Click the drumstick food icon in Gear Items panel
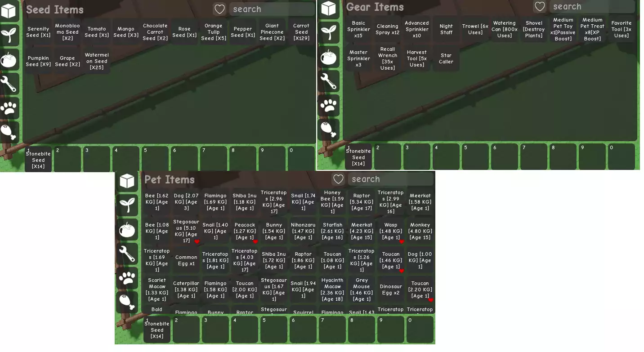This screenshot has width=644, height=352. pos(329,129)
